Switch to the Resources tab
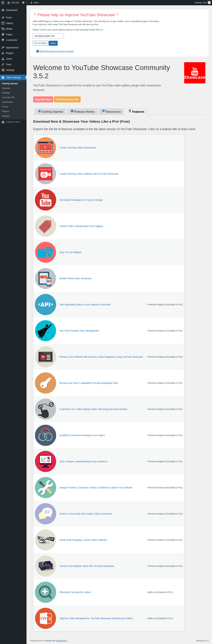The width and height of the screenshot is (212, 644). 111,112
